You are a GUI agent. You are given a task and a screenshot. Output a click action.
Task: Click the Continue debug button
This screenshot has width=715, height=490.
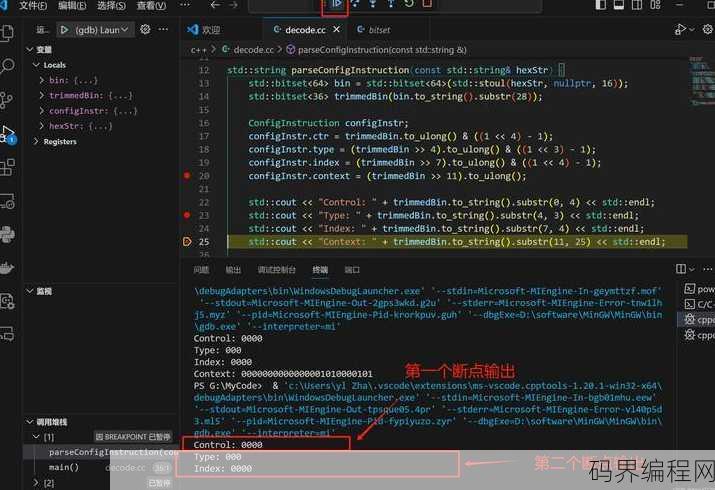click(x=336, y=4)
